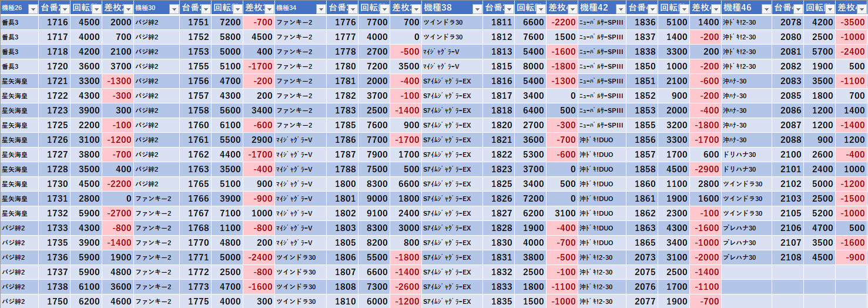Viewport: 868px width, 308px height.
Task: Click machine number cell 2077
Action: pos(642,302)
